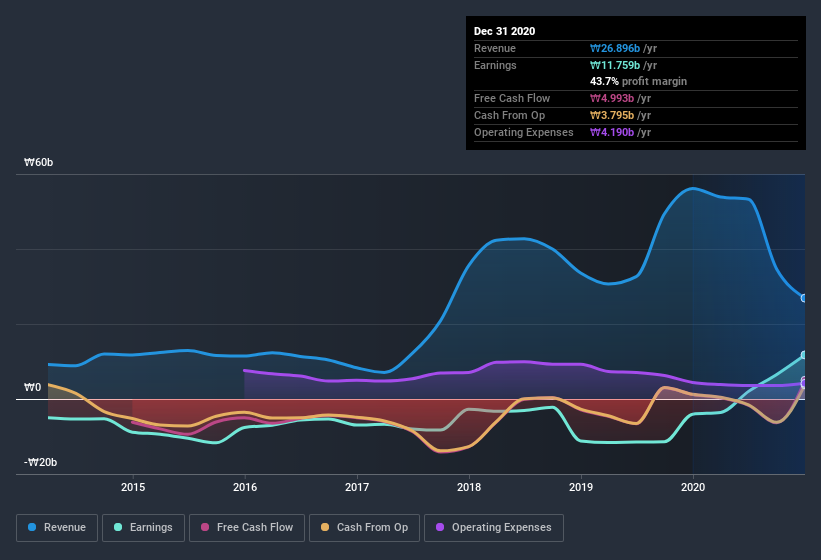Click the purple Operating Expenses dot
This screenshot has height=560, width=821.
(440, 527)
